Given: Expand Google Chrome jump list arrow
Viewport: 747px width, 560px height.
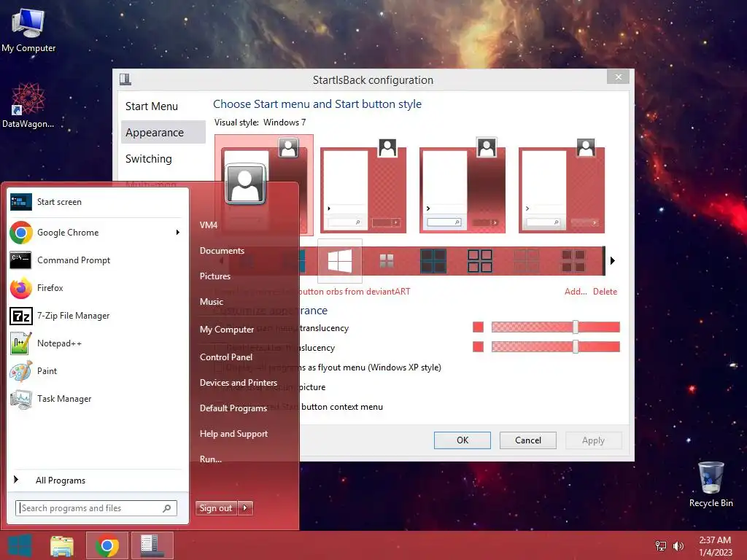Looking at the screenshot, I should click(x=178, y=233).
